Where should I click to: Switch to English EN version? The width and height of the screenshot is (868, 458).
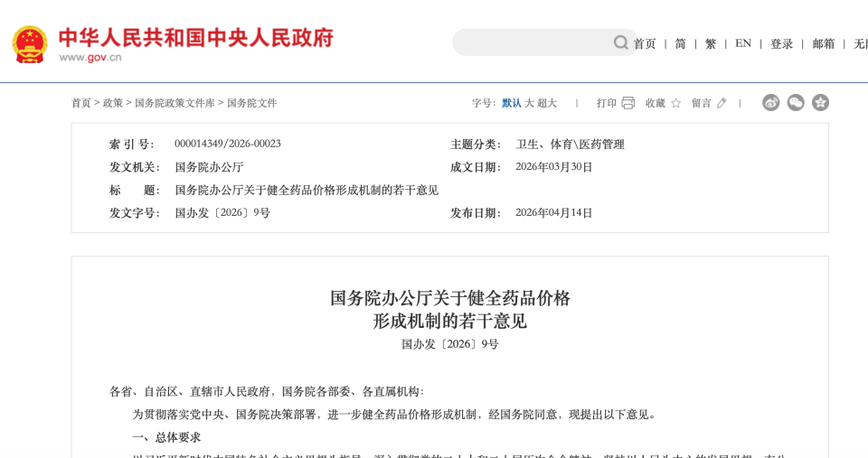coord(743,43)
